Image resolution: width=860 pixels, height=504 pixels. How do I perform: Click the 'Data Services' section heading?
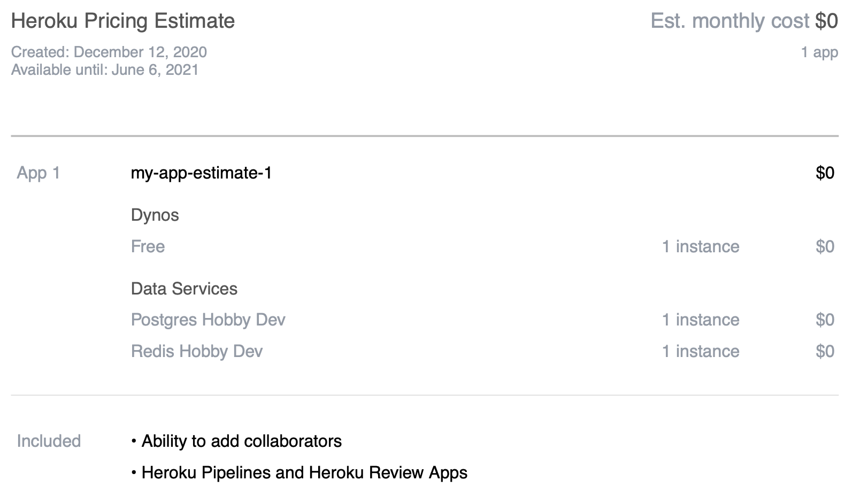tap(184, 289)
